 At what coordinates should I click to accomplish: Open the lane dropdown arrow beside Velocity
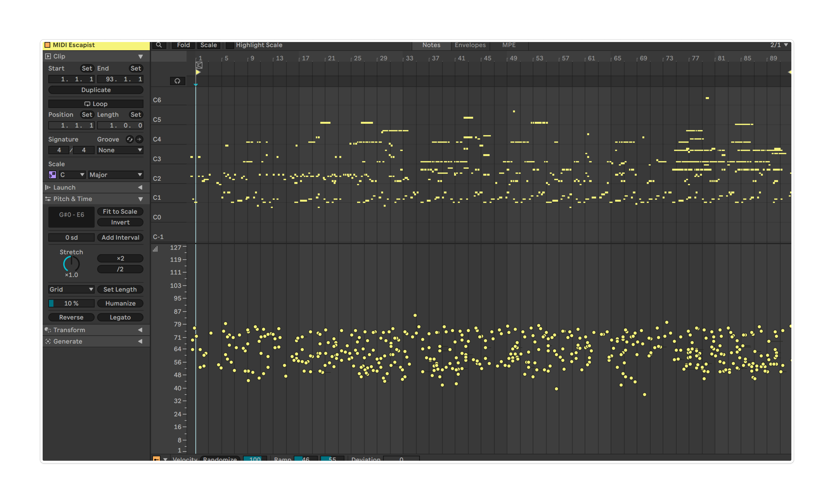click(x=165, y=459)
